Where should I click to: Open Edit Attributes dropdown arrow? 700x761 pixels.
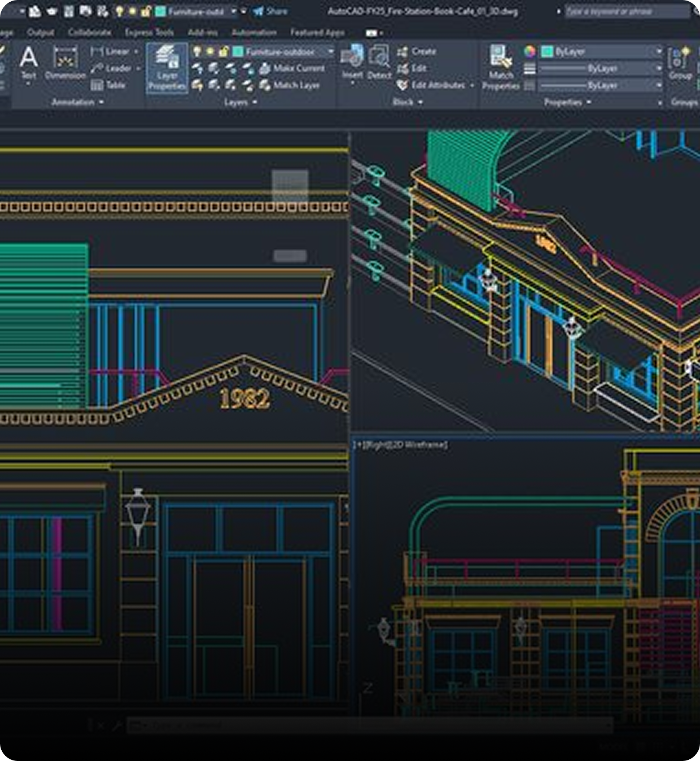(472, 85)
